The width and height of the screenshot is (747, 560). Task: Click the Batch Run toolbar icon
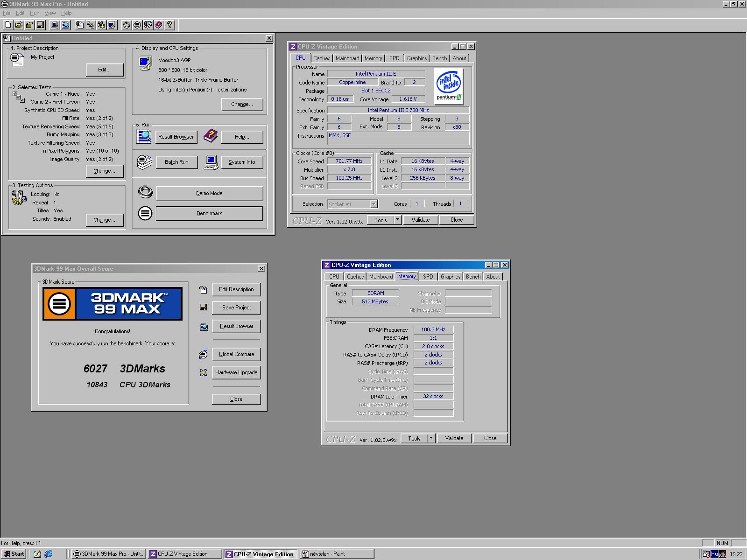pos(148,25)
